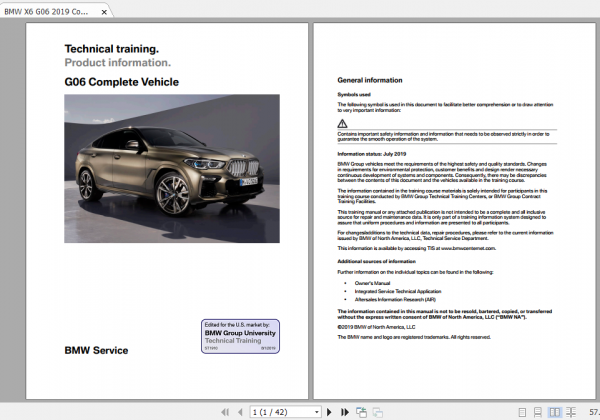The width and height of the screenshot is (600, 420).
Task: Jump to the last page
Action: [x=345, y=412]
